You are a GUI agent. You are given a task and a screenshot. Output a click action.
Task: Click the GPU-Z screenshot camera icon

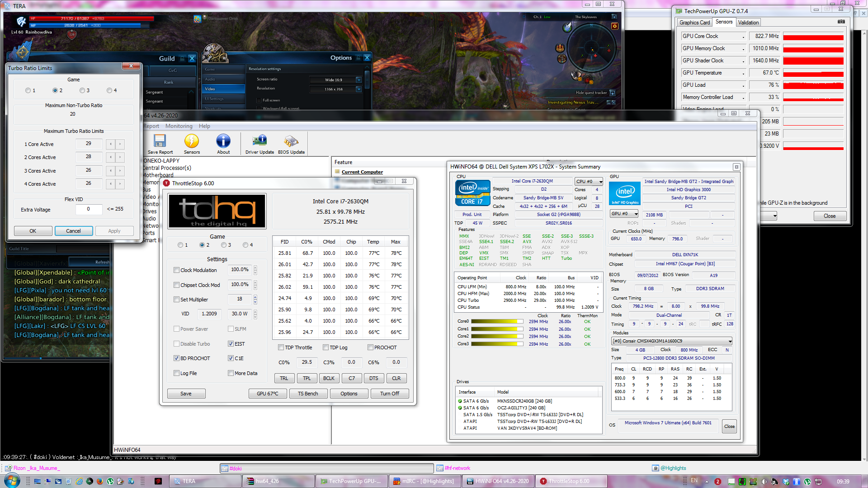[x=841, y=22]
